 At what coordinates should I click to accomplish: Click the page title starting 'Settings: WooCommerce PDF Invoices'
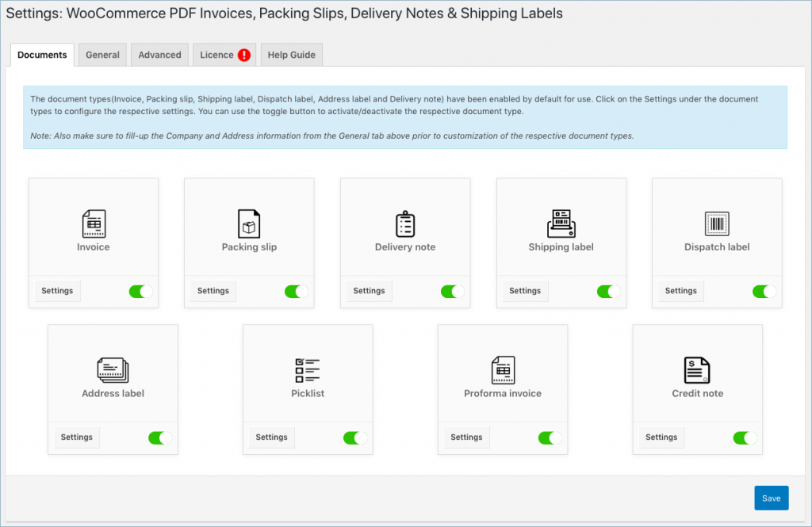coord(285,13)
